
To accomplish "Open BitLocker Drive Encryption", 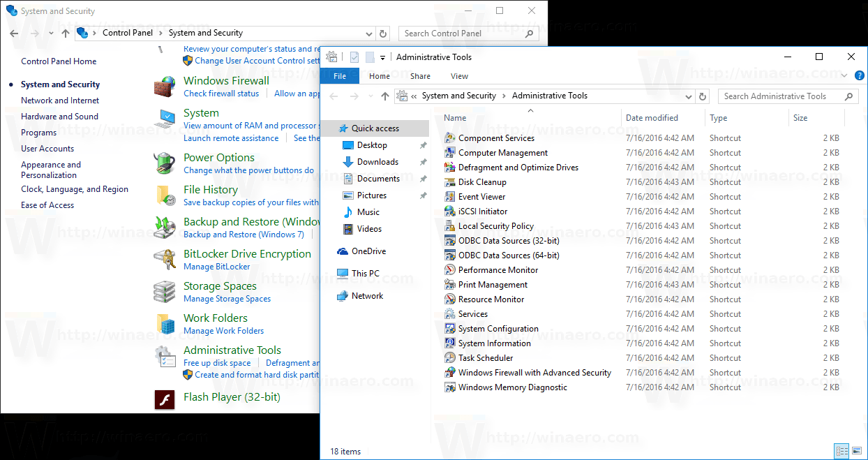I will 247,253.
